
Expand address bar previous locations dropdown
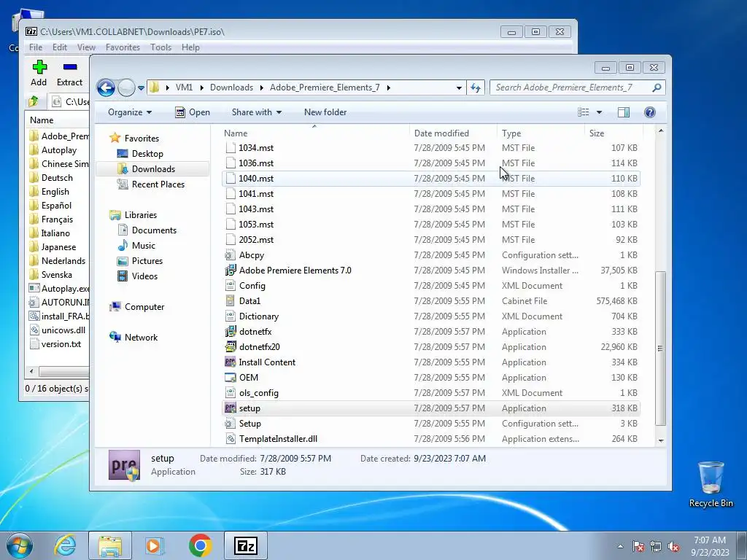click(459, 87)
